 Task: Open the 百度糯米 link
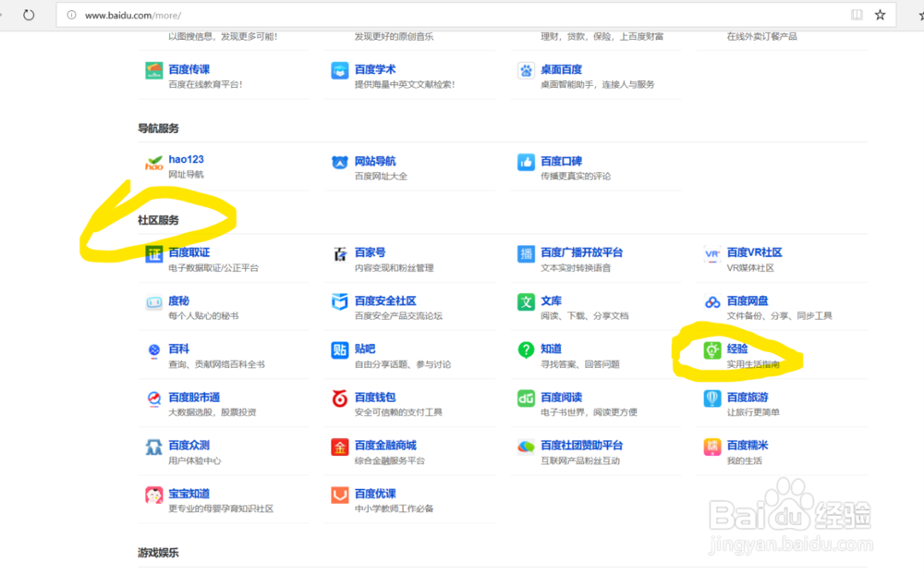click(x=748, y=445)
